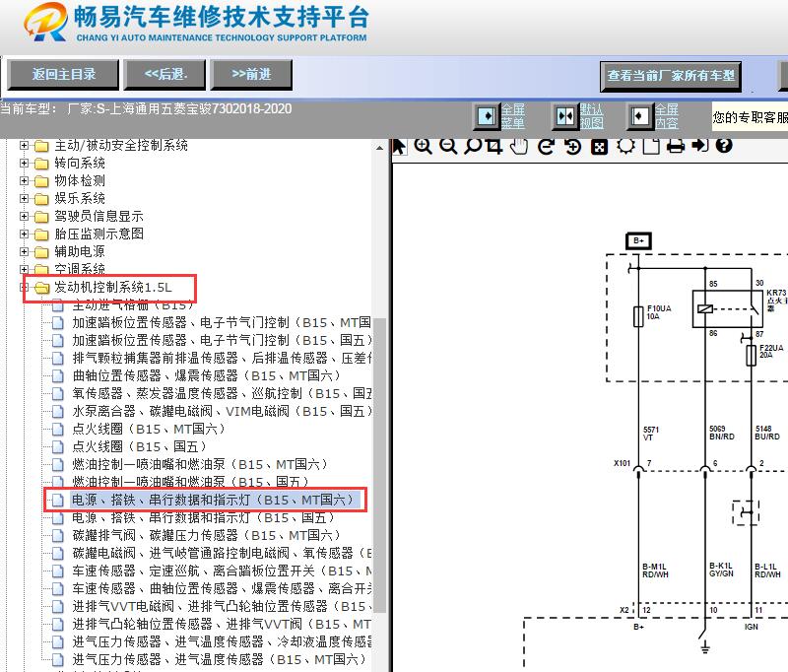Click the circular arrow plus icon
This screenshot has height=672, width=788.
(572, 146)
